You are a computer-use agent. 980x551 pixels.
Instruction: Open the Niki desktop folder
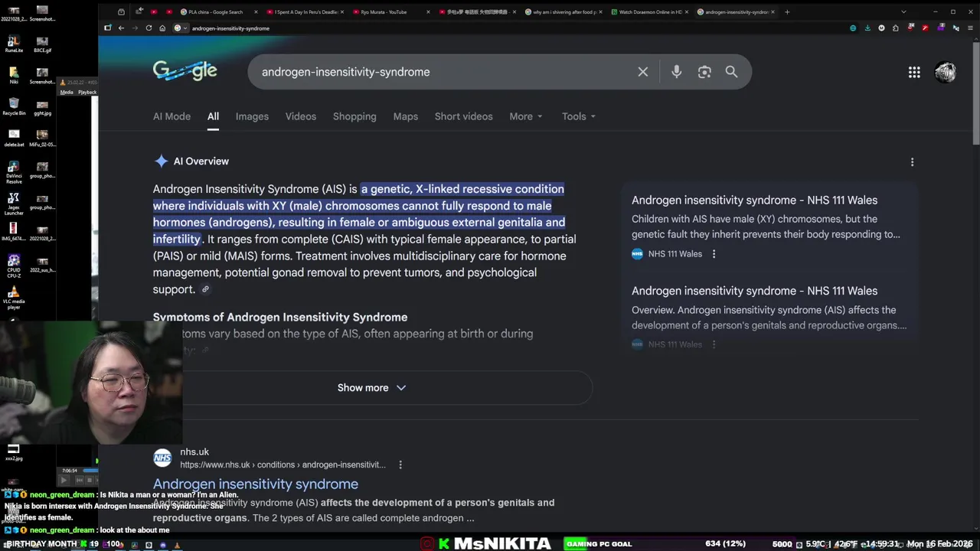pyautogui.click(x=14, y=75)
